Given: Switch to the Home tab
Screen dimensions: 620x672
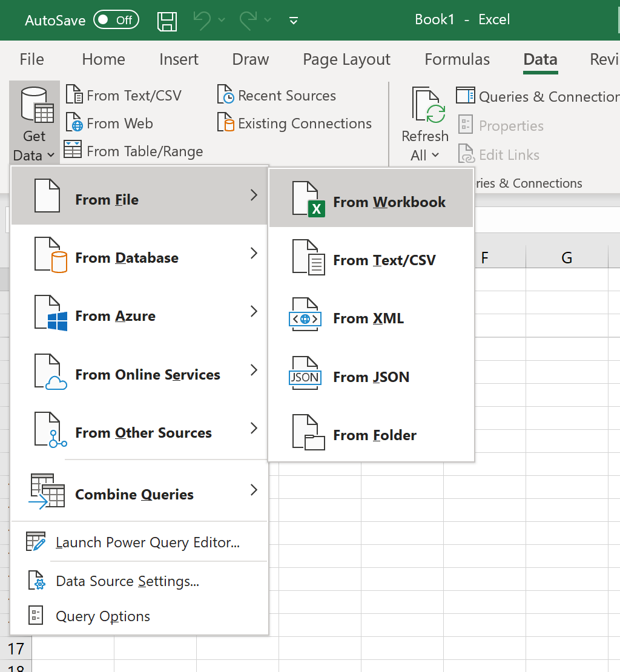Looking at the screenshot, I should tap(104, 59).
